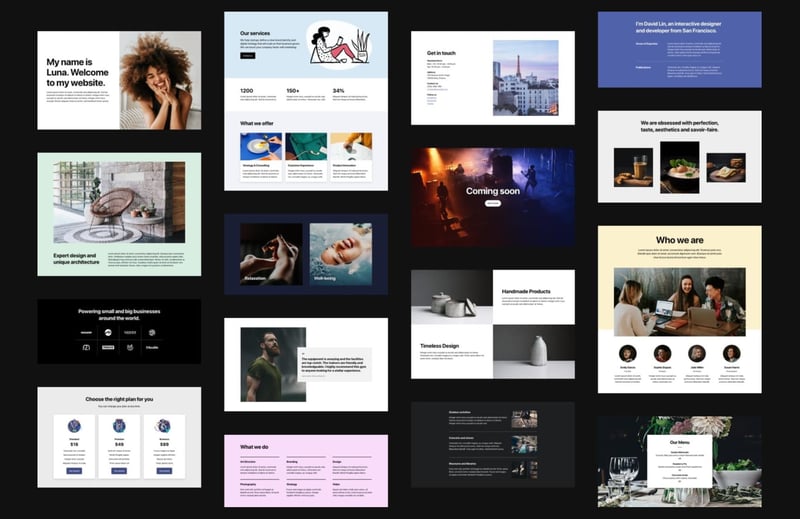The width and height of the screenshot is (800, 519).
Task: Click the leftmost team member avatar
Action: point(628,353)
